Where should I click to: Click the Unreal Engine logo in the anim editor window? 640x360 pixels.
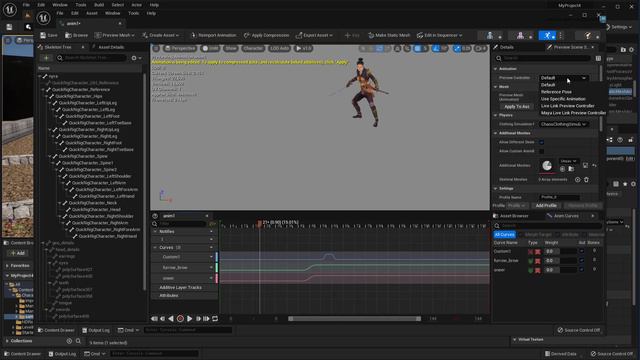point(43,18)
